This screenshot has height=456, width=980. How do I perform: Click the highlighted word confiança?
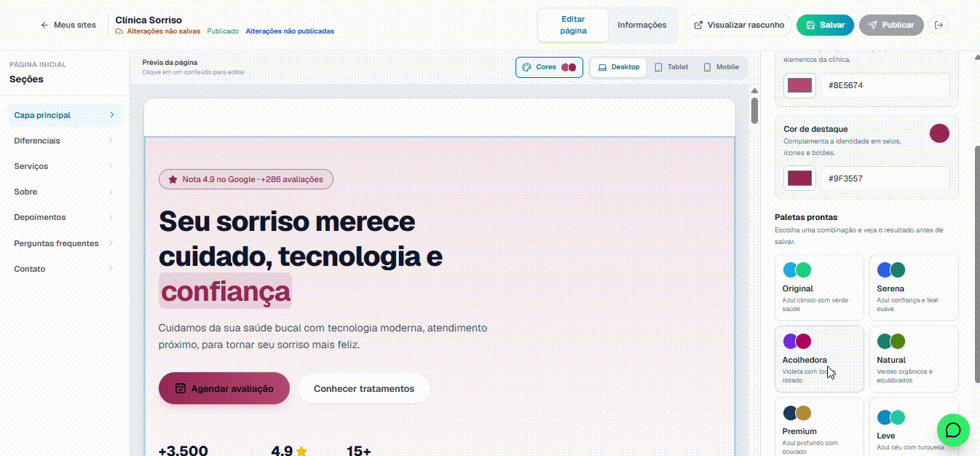(x=226, y=291)
